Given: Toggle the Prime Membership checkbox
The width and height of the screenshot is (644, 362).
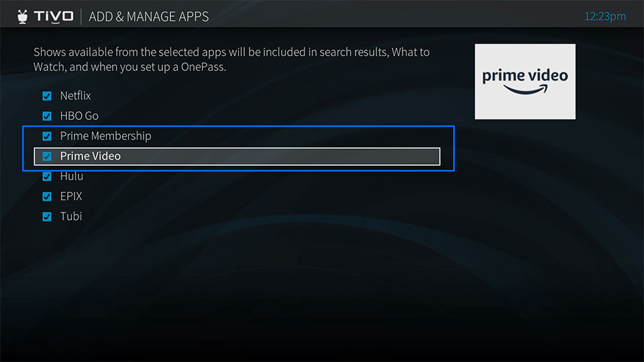Looking at the screenshot, I should (47, 136).
